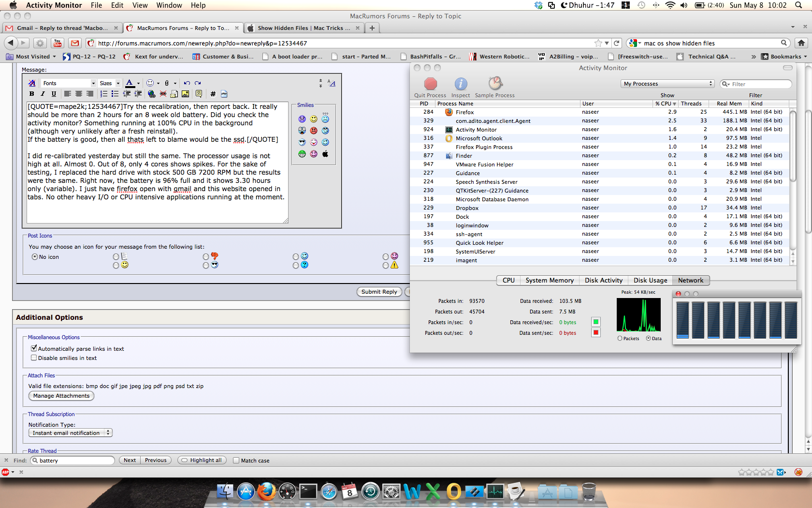The height and width of the screenshot is (508, 812).
Task: Toggle underline formatting in message editor
Action: pyautogui.click(x=54, y=94)
